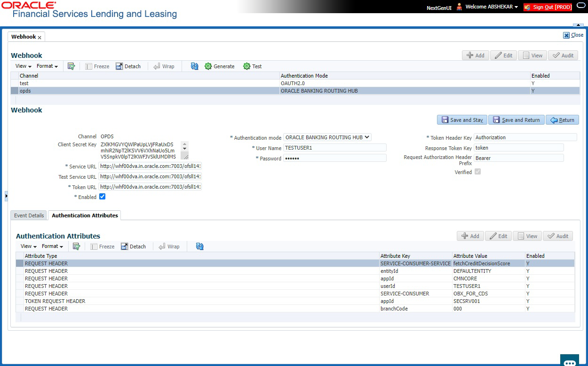Click the Service URL input field

click(150, 166)
